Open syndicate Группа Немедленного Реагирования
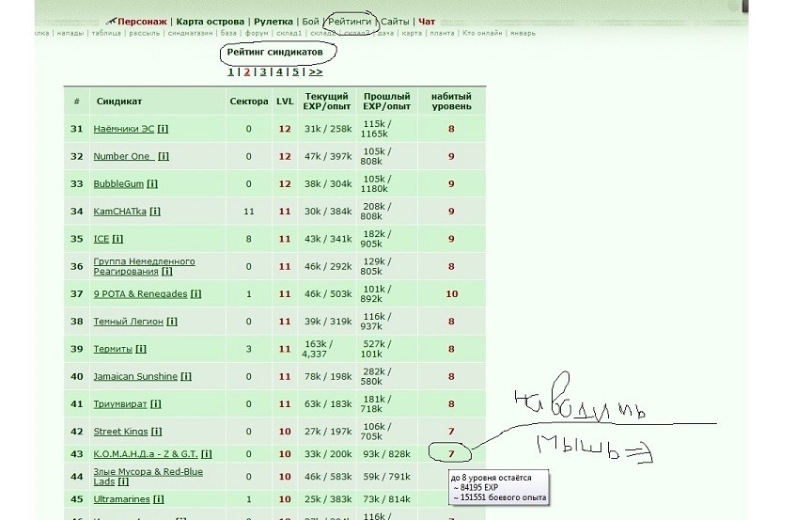 tap(144, 266)
